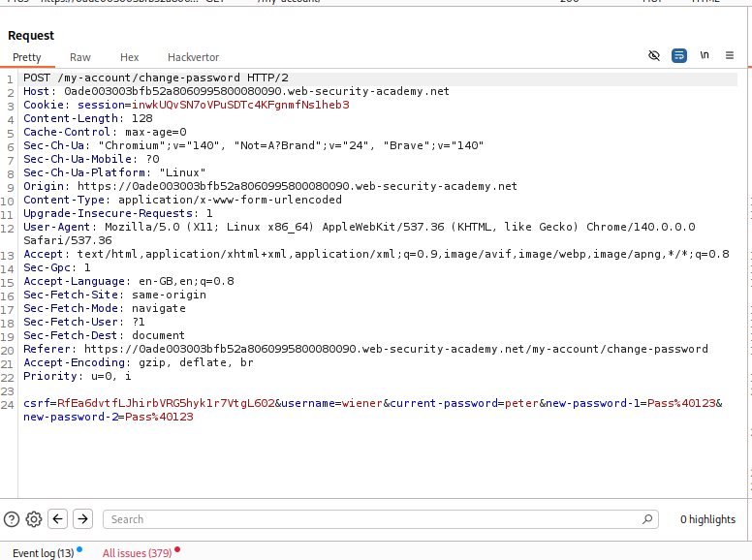Click the magnifier icon in search box

pyautogui.click(x=648, y=519)
